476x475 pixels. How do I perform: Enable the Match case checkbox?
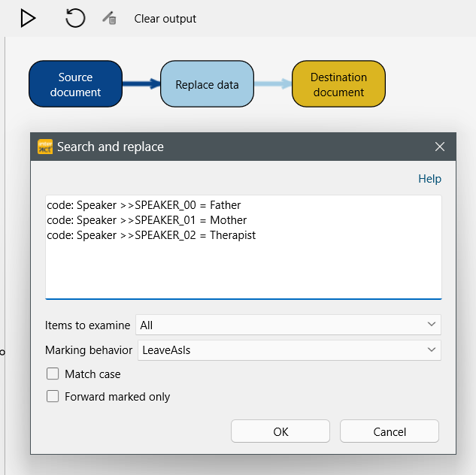53,374
